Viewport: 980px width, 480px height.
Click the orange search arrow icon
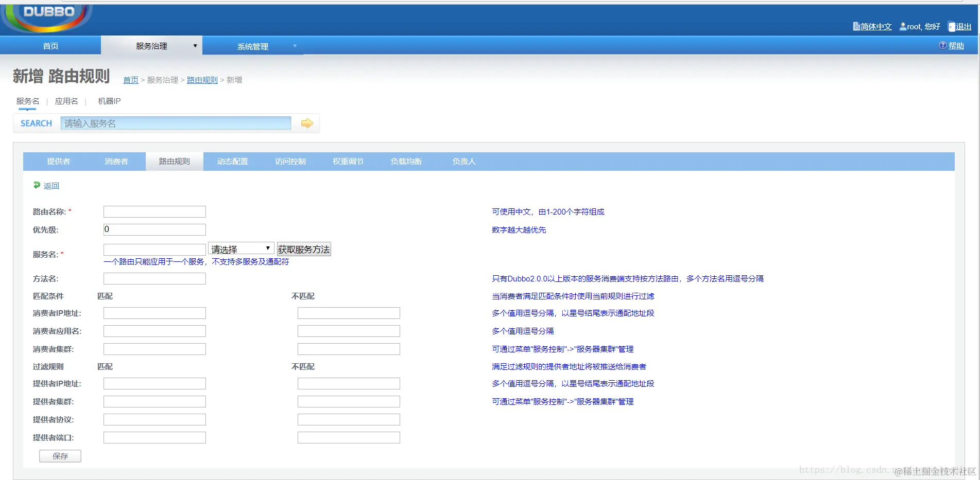pyautogui.click(x=307, y=123)
